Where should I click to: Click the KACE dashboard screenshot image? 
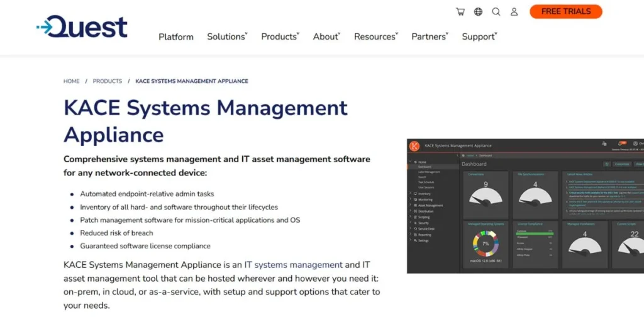point(525,206)
